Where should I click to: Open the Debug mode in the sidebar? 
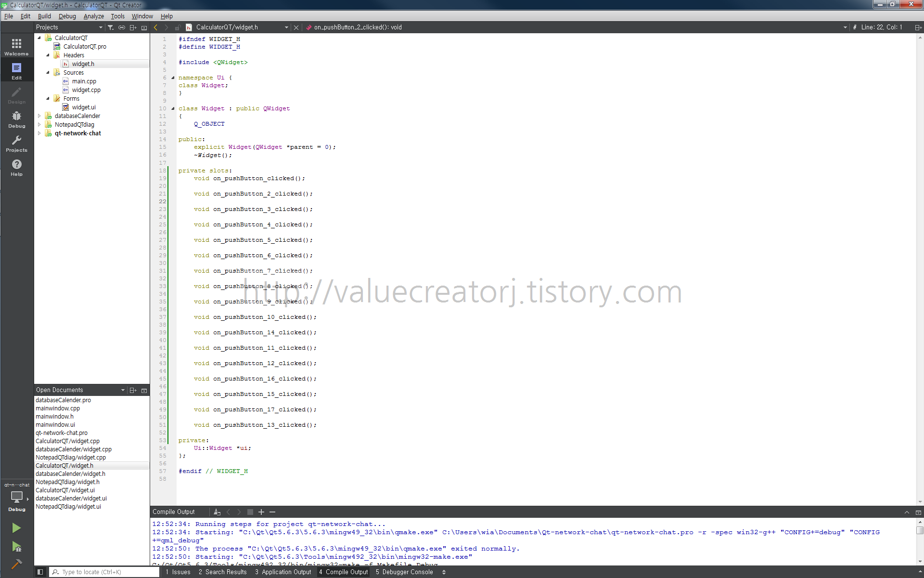[x=16, y=119]
